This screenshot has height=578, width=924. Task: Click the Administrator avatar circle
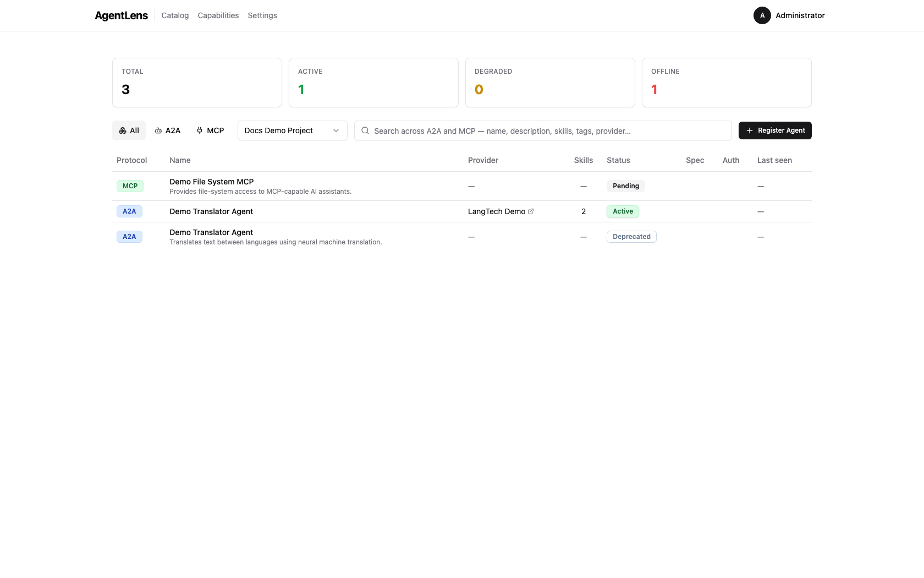(x=762, y=15)
